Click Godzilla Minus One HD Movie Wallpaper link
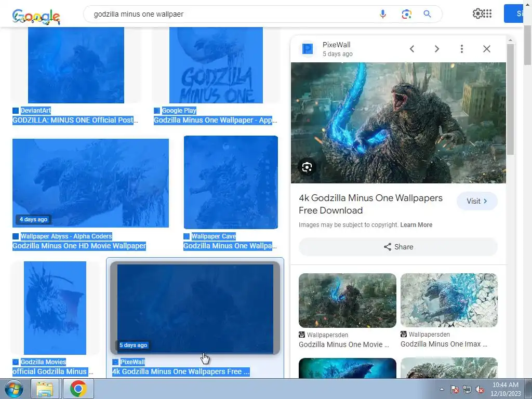Image resolution: width=532 pixels, height=399 pixels. [79, 246]
